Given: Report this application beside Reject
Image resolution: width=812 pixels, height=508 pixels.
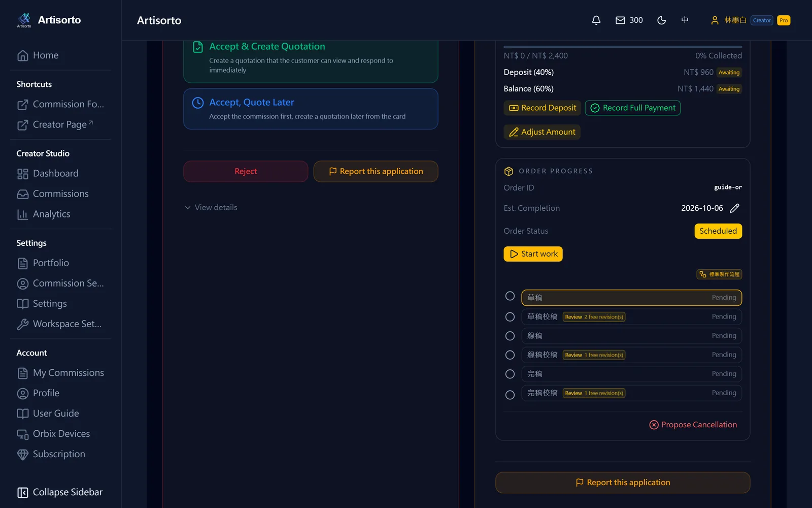Looking at the screenshot, I should click(x=376, y=171).
